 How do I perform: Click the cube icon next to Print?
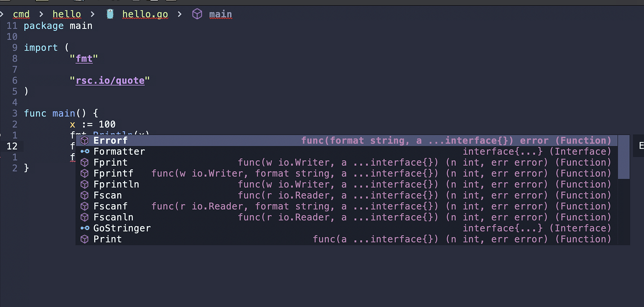(x=84, y=239)
